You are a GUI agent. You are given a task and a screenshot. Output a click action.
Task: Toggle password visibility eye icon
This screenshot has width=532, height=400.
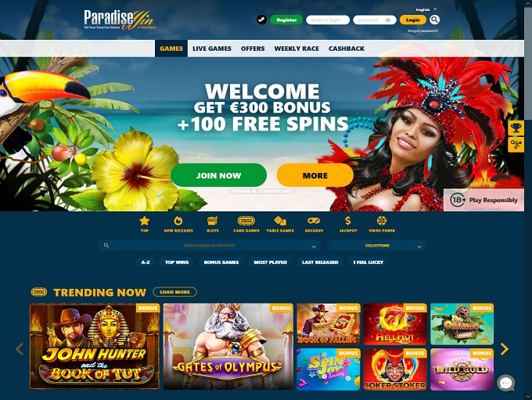click(388, 20)
